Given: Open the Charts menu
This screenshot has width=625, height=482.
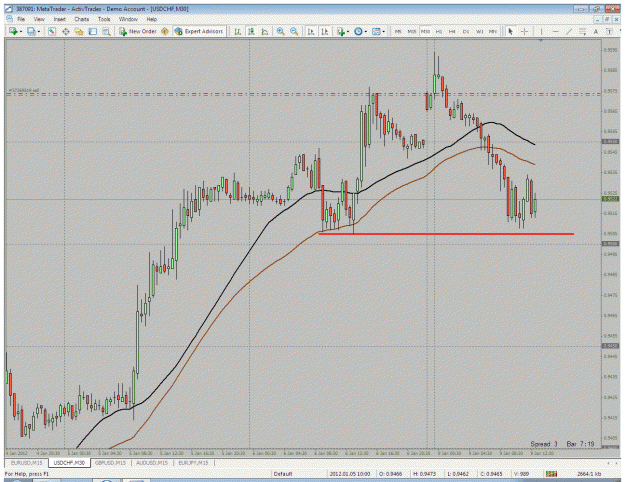Looking at the screenshot, I should tap(81, 19).
